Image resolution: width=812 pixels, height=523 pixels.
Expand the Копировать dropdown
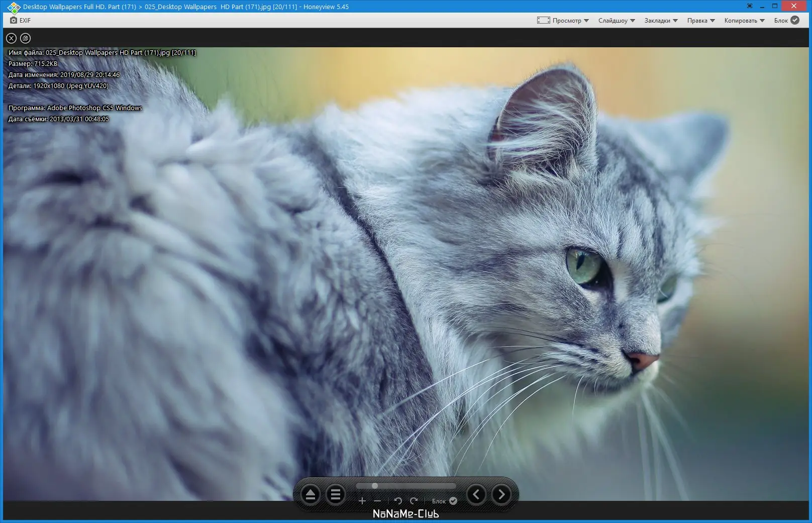(x=744, y=21)
